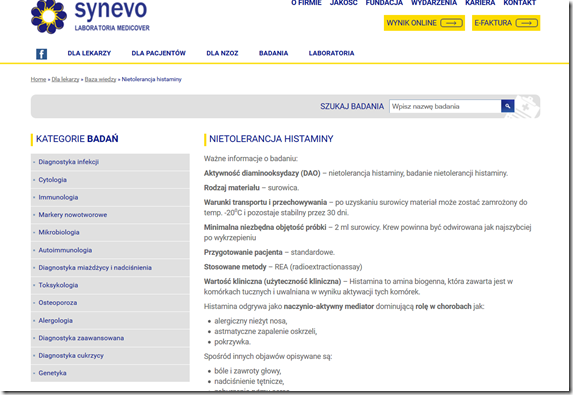Go to FUNDACJA page

384,3
